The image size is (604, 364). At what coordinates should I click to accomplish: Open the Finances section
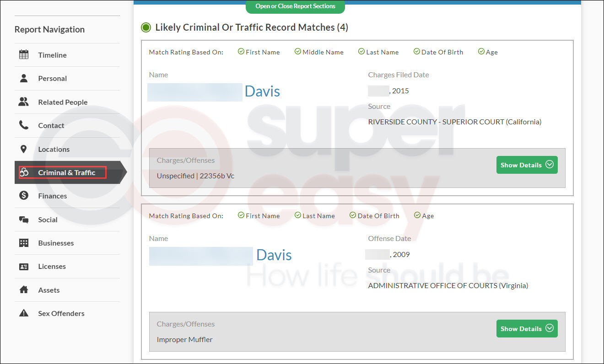67,196
